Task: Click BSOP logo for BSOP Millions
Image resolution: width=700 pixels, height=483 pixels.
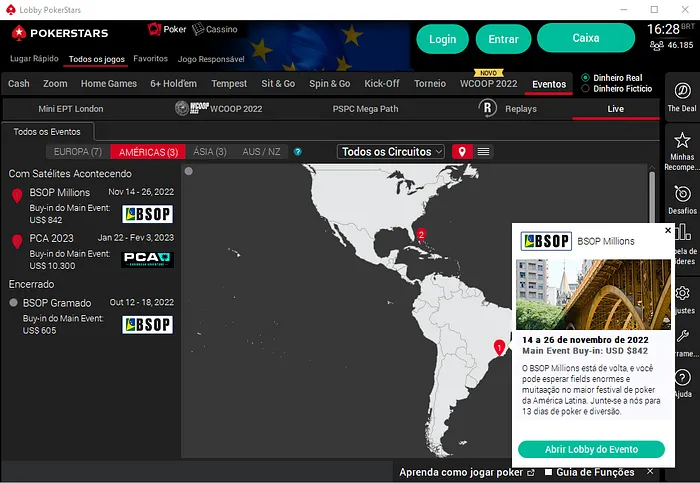Action: click(x=147, y=214)
